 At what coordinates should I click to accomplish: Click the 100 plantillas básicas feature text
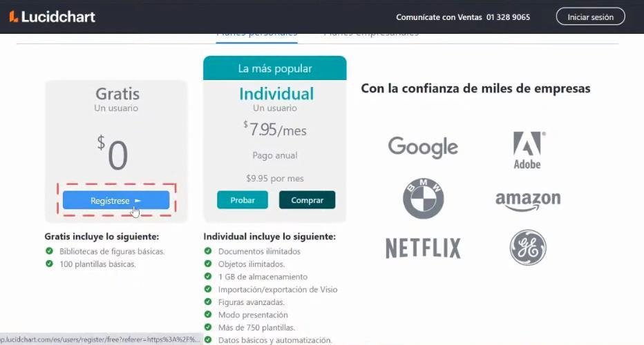click(x=97, y=264)
